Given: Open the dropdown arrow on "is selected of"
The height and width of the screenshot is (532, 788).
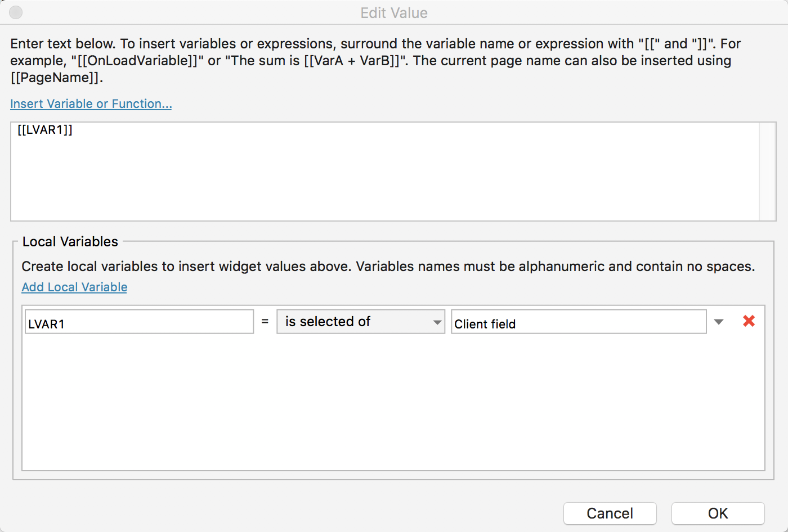Looking at the screenshot, I should click(438, 321).
